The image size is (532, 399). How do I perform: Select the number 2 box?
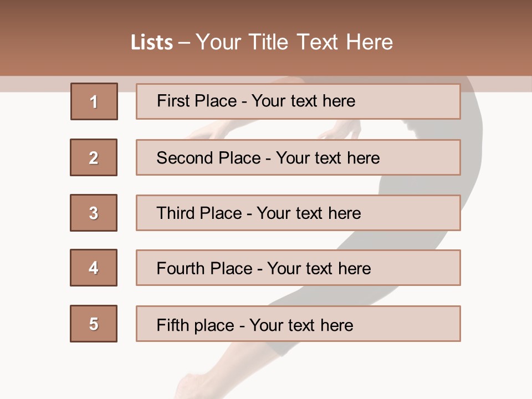[94, 157]
